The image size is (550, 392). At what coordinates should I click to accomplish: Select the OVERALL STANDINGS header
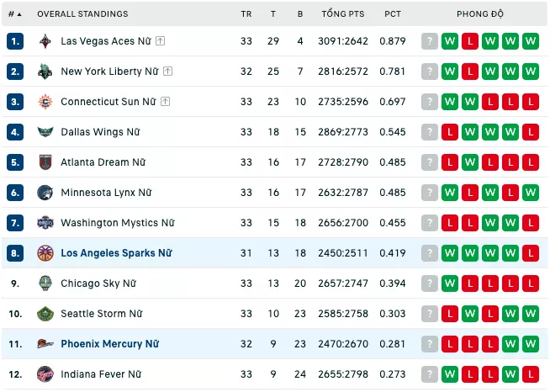click(82, 14)
